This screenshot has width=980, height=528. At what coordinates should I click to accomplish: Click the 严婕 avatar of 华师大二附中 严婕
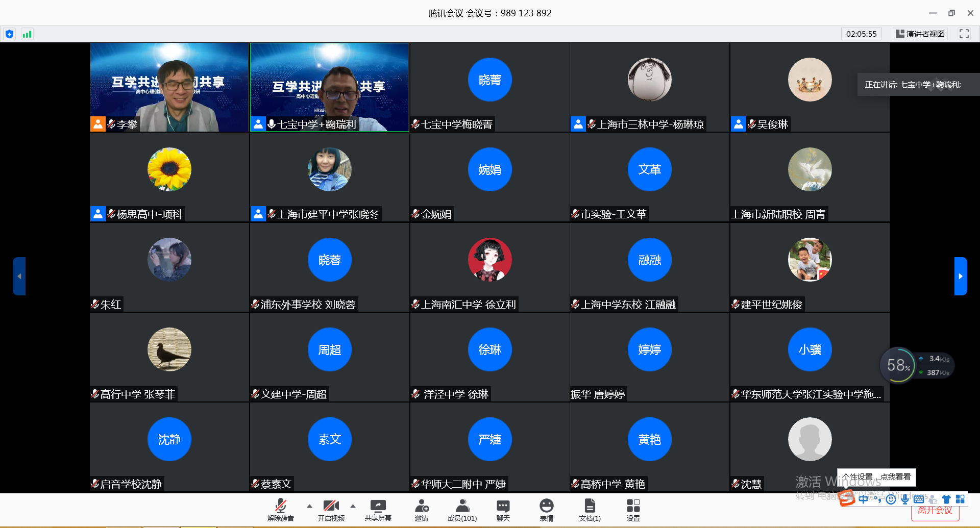coord(490,439)
